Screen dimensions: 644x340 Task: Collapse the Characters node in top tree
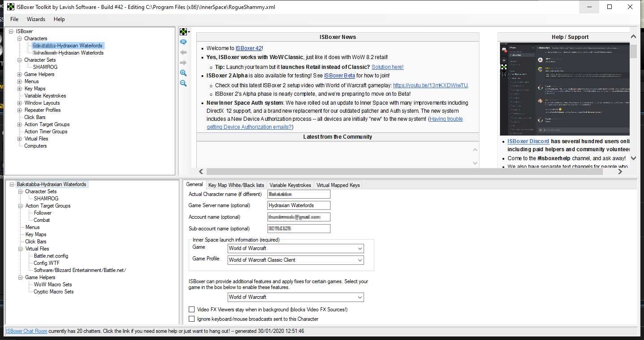click(20, 38)
